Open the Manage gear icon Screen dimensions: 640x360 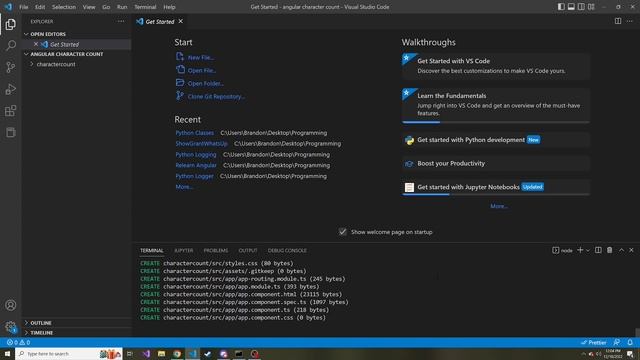(x=11, y=327)
